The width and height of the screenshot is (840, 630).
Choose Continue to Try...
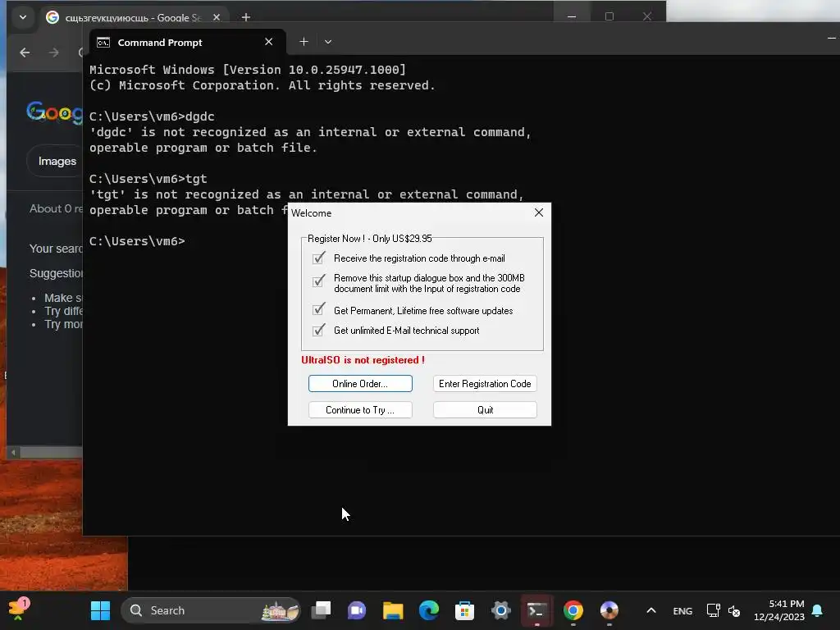[x=360, y=410]
